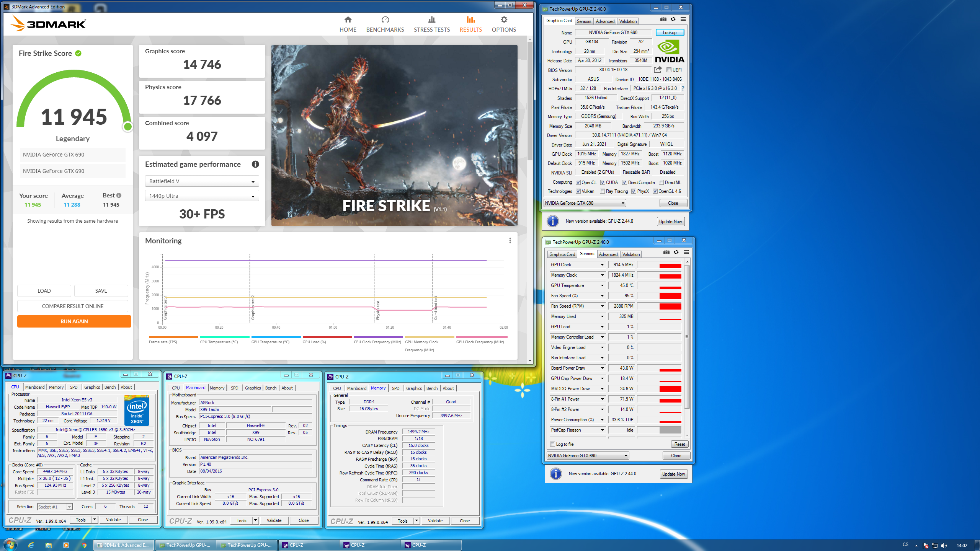Open the Monitoring three-dot menu

[x=510, y=241]
